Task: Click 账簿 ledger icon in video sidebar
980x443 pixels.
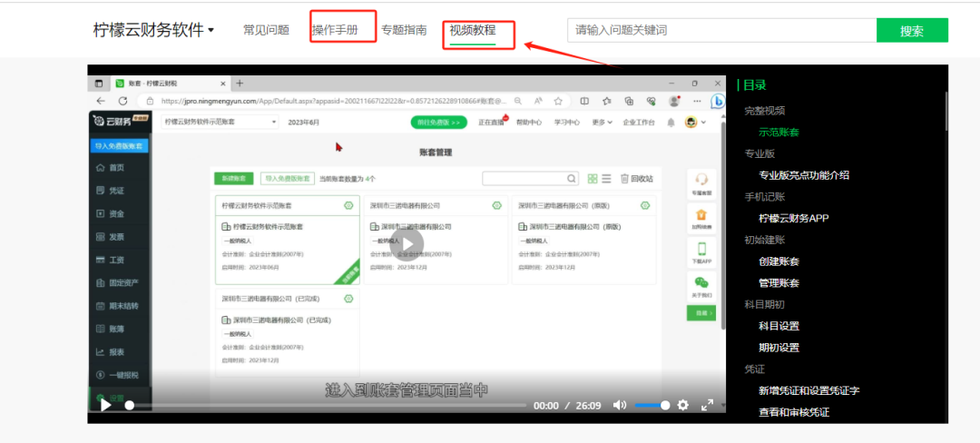Action: tap(100, 329)
